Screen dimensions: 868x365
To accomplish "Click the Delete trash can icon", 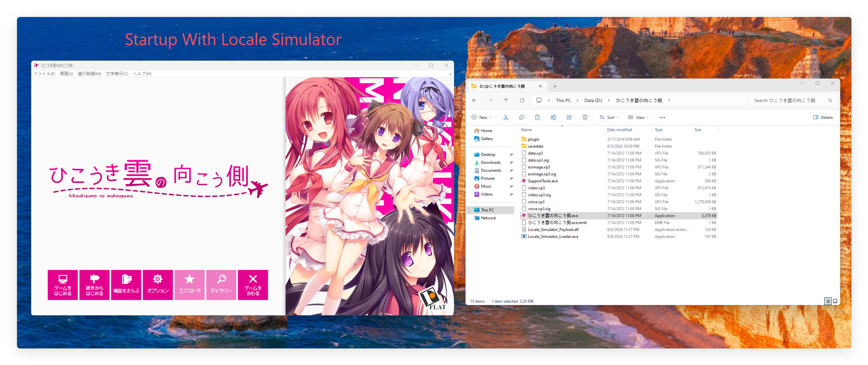I will (x=585, y=117).
